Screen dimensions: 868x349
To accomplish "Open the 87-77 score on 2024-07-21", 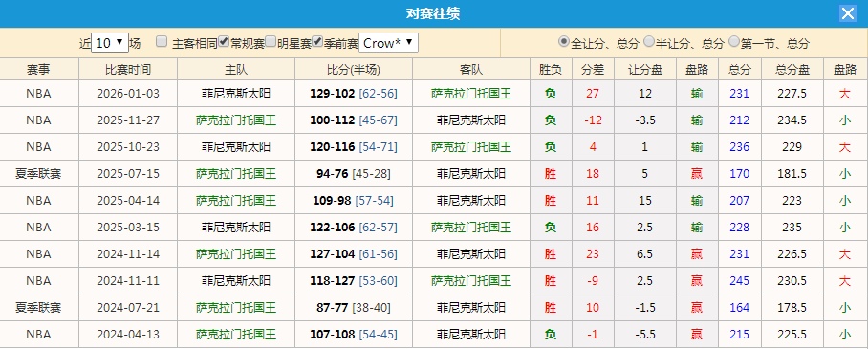I will 332,308.
